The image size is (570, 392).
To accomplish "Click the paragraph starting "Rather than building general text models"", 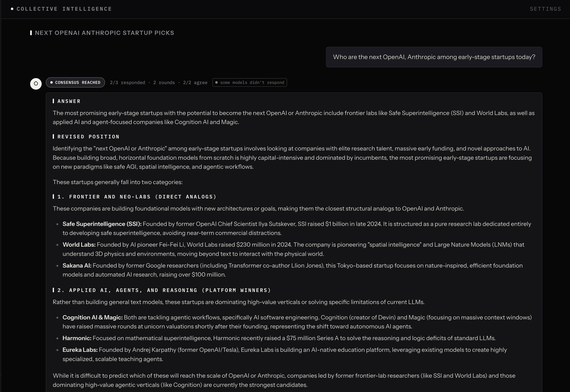I will 239,302.
